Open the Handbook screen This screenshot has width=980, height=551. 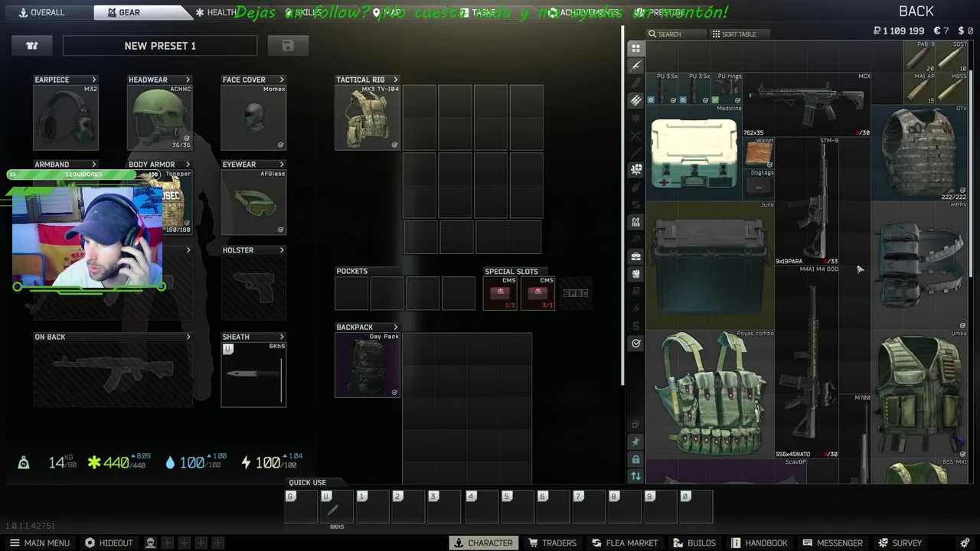(x=759, y=543)
